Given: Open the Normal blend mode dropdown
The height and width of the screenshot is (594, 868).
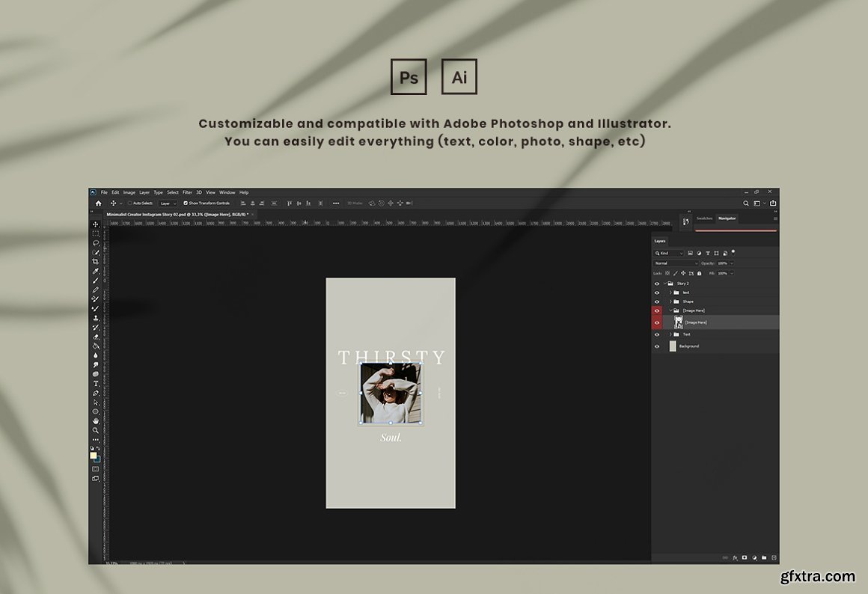Looking at the screenshot, I should [676, 263].
